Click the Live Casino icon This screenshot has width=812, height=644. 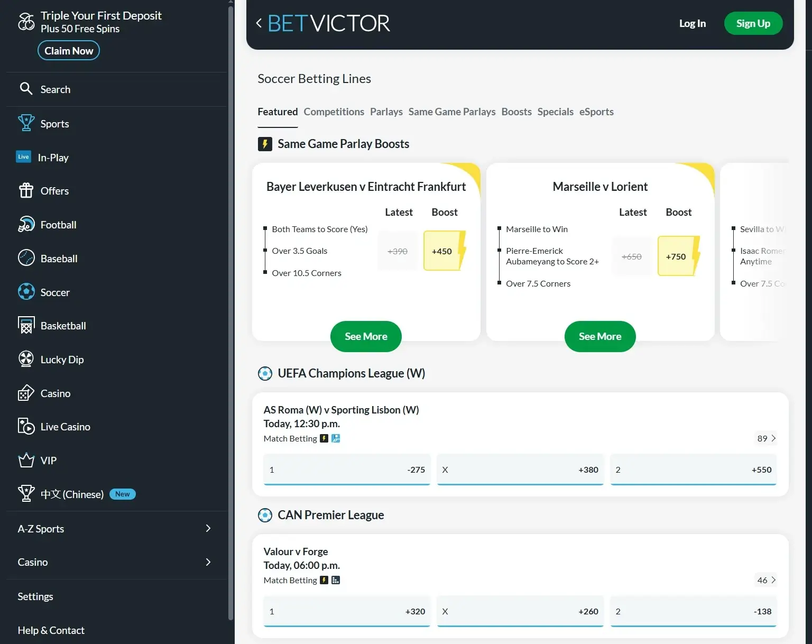click(x=26, y=426)
